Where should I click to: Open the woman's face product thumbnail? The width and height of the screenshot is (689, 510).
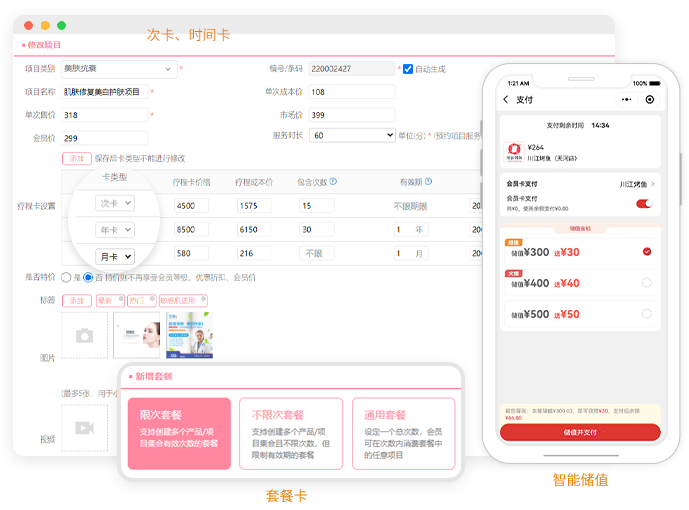(137, 335)
